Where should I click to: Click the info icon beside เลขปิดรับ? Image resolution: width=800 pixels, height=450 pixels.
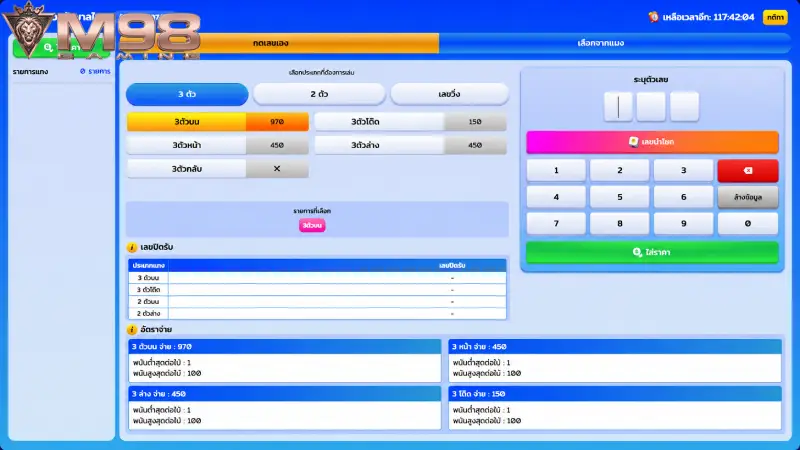132,247
